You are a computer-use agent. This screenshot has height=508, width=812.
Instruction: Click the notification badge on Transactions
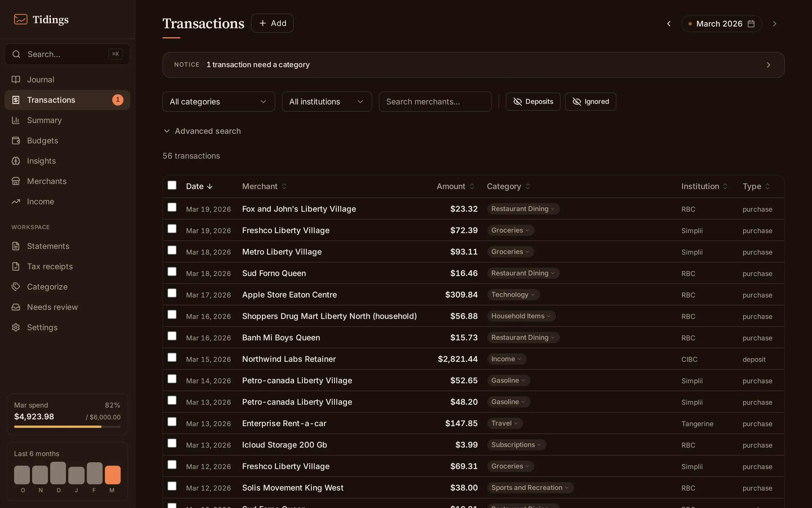[x=118, y=100]
